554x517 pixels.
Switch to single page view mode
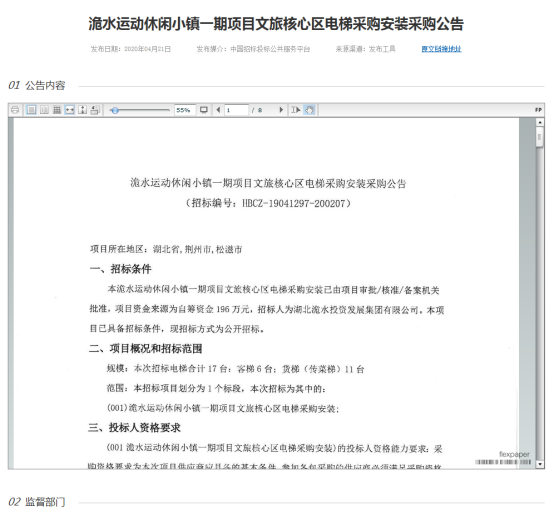31,110
